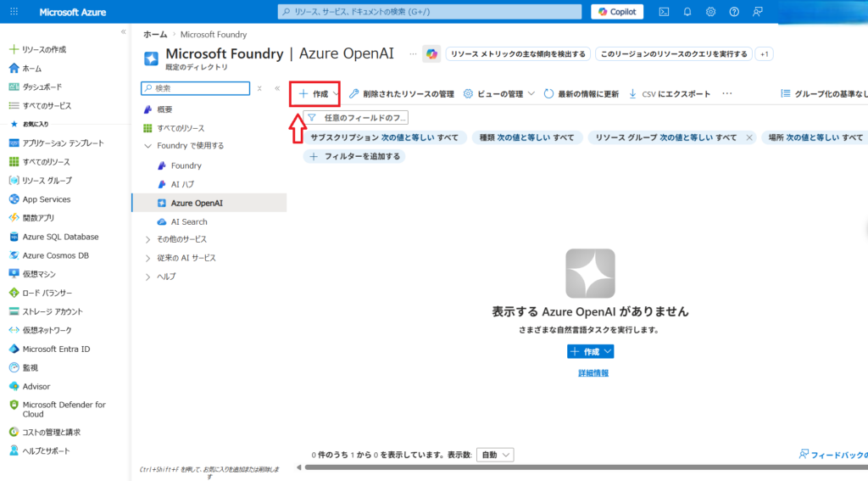Collapse the Foundry で使用する section
The width and height of the screenshot is (868, 481).
(147, 146)
